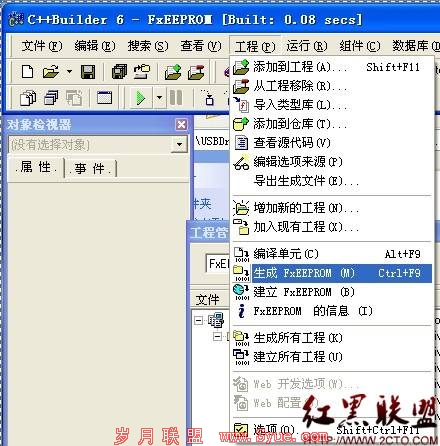440x446 pixels.
Task: Open the dropdown arrow next to Open folder
Action: tap(69, 71)
